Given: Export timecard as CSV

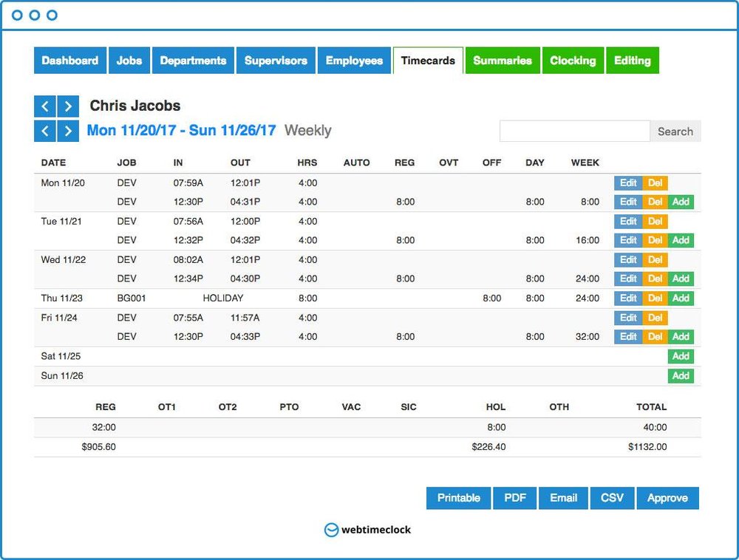Looking at the screenshot, I should click(612, 498).
